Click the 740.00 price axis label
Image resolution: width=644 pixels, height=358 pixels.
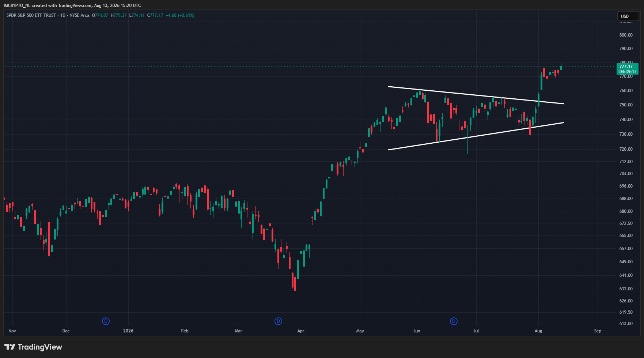(x=626, y=120)
